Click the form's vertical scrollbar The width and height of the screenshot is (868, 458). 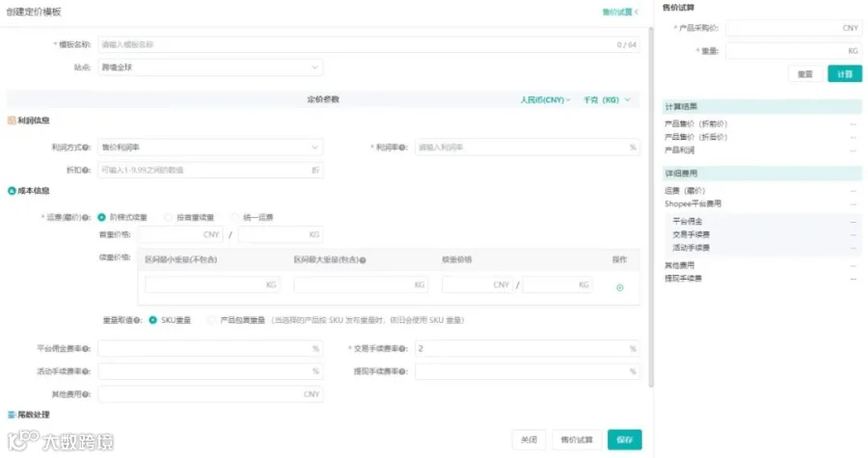tap(651, 207)
